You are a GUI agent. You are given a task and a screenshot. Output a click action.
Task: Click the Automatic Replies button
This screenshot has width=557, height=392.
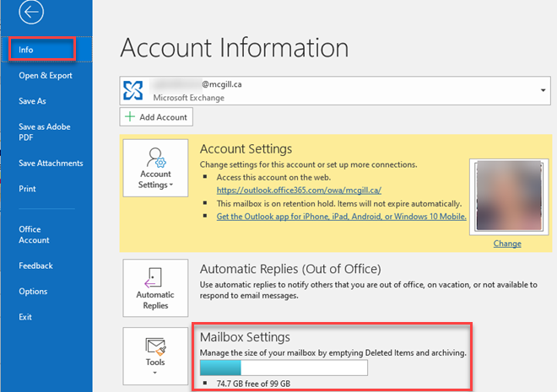click(x=155, y=287)
